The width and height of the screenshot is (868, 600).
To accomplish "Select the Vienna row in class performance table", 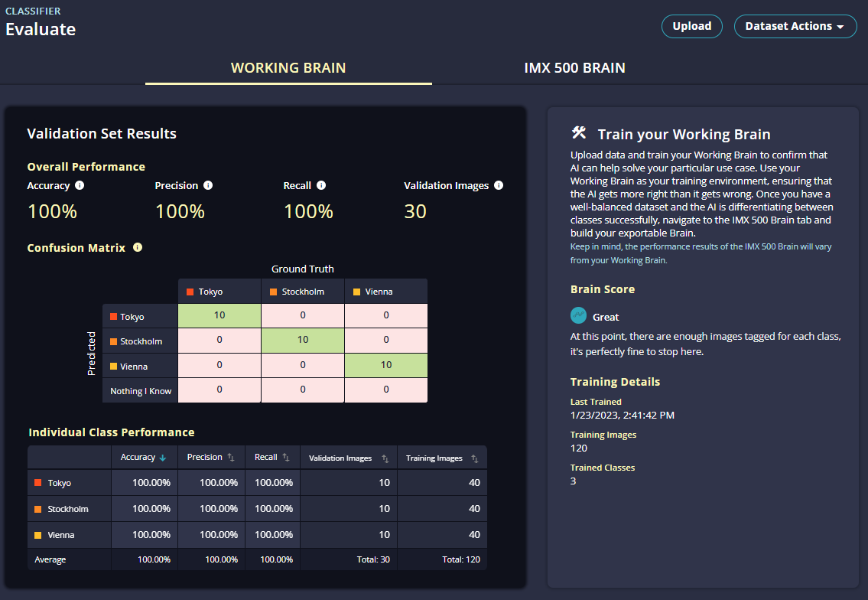I will pyautogui.click(x=69, y=534).
